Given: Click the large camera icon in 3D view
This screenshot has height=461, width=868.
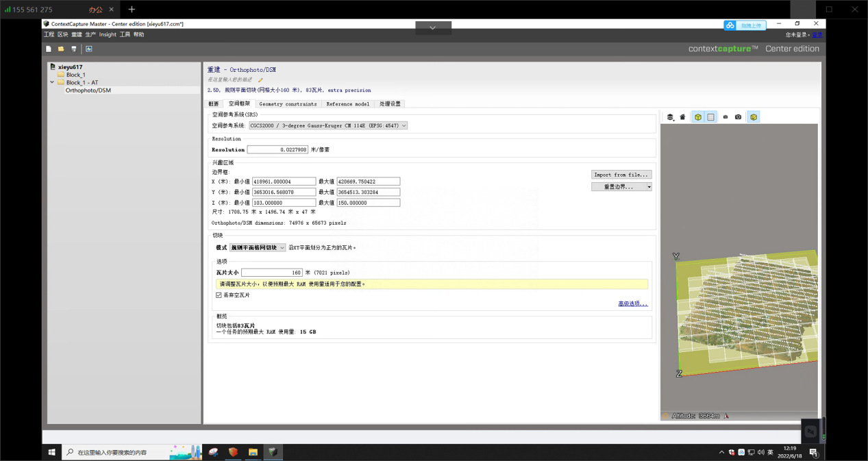Looking at the screenshot, I should (738, 117).
